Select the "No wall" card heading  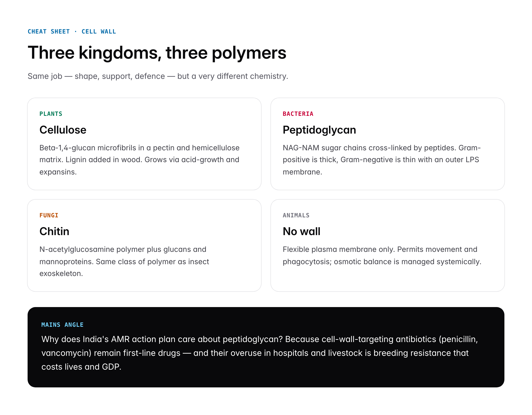(x=301, y=231)
